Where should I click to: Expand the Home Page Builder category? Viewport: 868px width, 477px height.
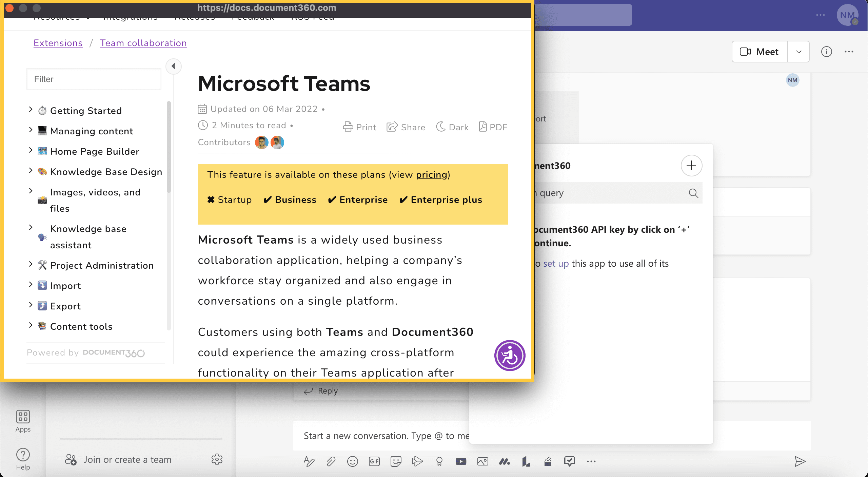[31, 150]
